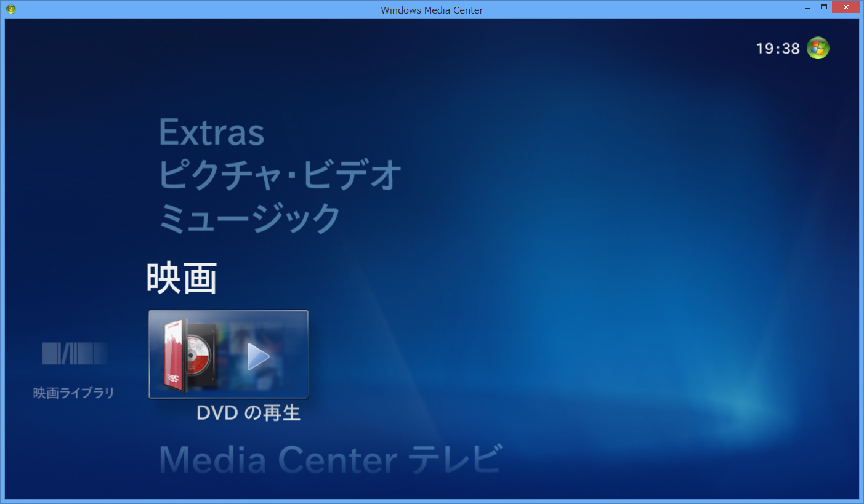Open the title bar Media Center icon menu
864x504 pixels.
click(10, 9)
